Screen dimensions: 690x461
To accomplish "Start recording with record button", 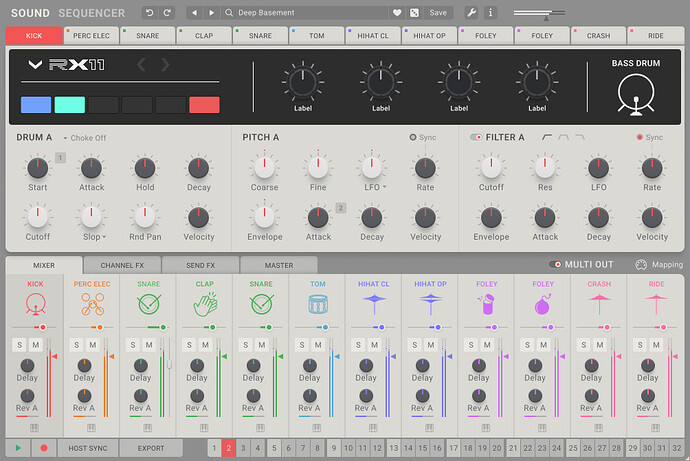I will tap(44, 448).
